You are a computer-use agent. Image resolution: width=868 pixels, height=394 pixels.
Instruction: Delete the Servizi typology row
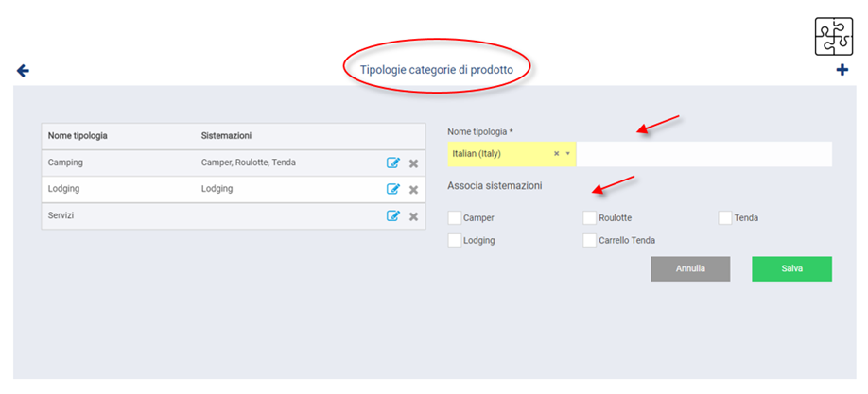tap(413, 216)
